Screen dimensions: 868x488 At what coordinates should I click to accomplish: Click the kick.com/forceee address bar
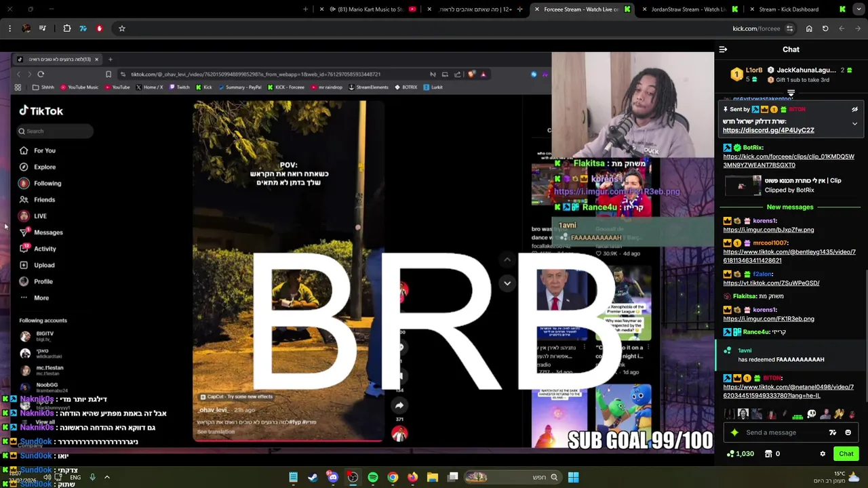point(756,28)
